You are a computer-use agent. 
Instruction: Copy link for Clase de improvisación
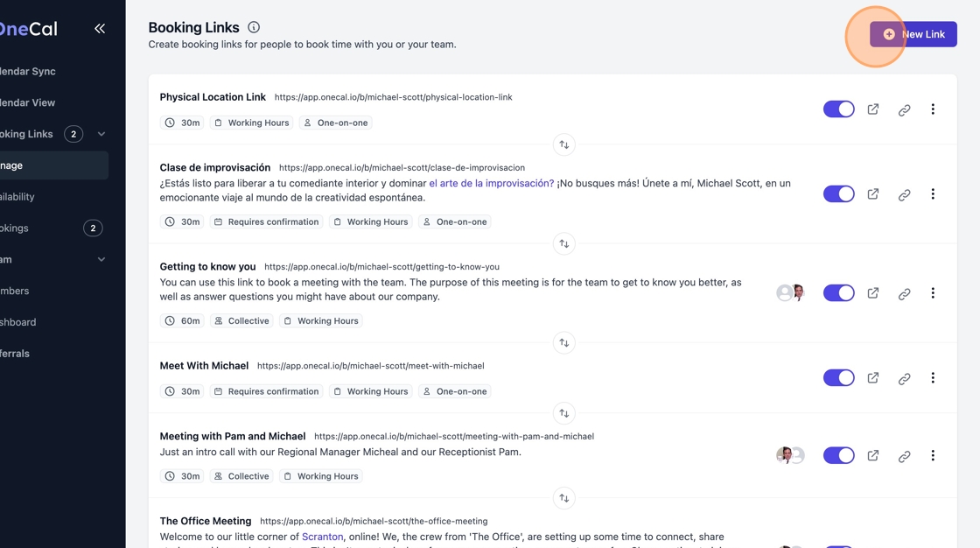(x=904, y=194)
